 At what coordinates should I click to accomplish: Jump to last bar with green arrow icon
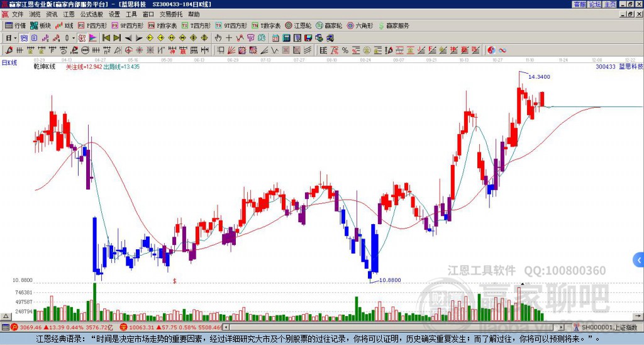coord(117,38)
